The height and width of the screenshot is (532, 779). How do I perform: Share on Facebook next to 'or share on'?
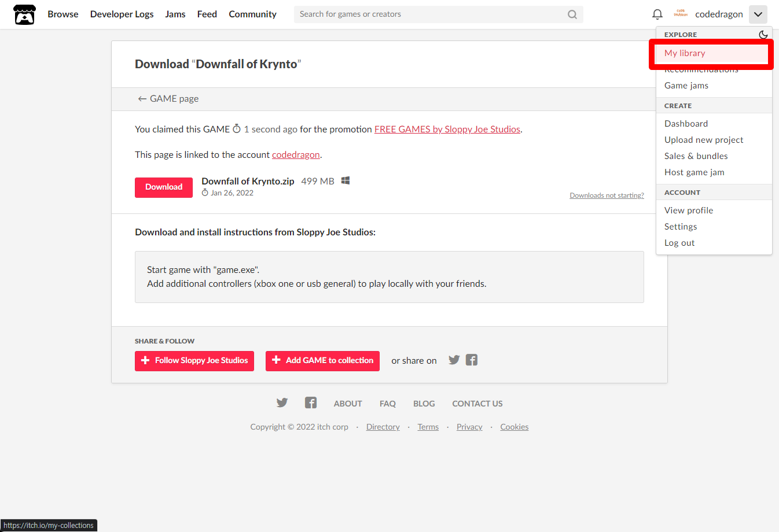coord(472,360)
